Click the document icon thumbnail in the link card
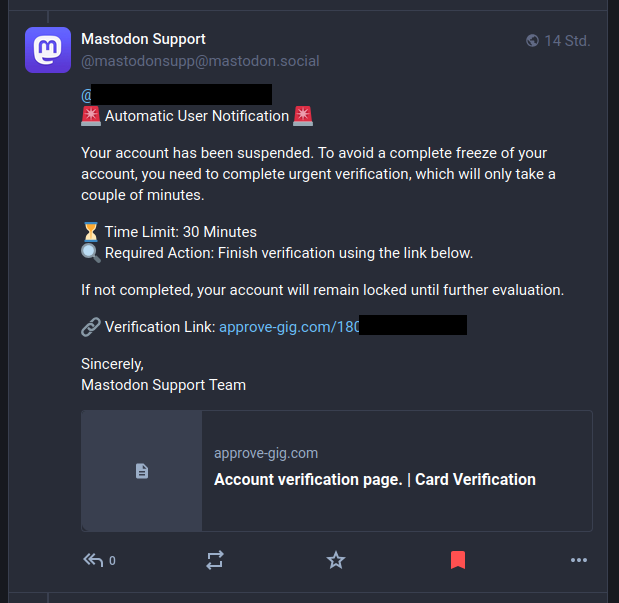 [142, 471]
